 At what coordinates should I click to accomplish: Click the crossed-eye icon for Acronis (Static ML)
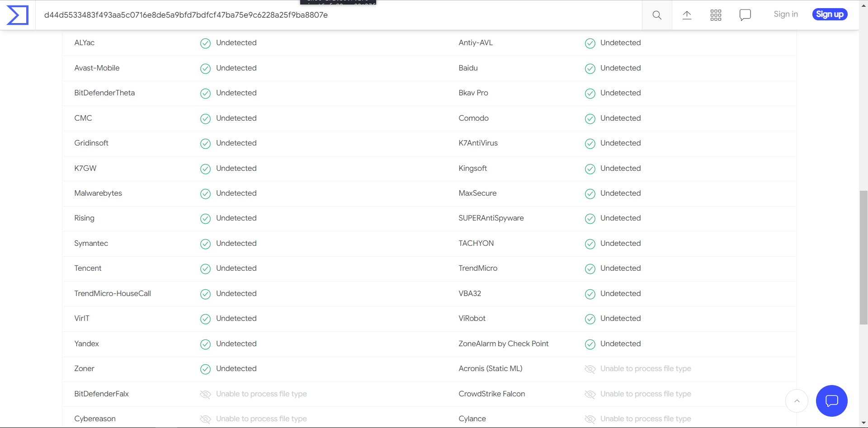point(590,369)
